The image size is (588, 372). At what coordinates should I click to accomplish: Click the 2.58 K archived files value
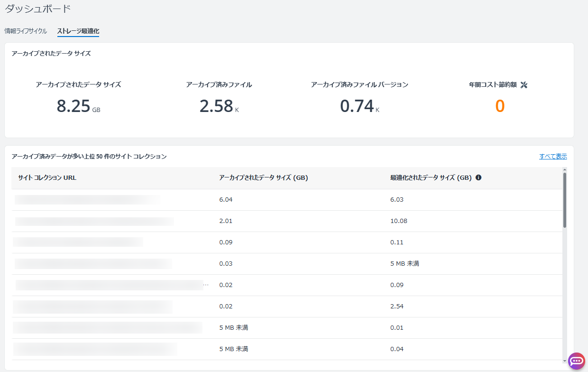click(x=219, y=106)
